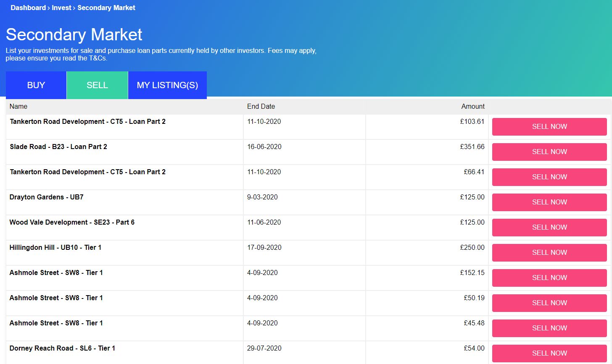Select the Dorney Reach Road - SL6 name

62,348
